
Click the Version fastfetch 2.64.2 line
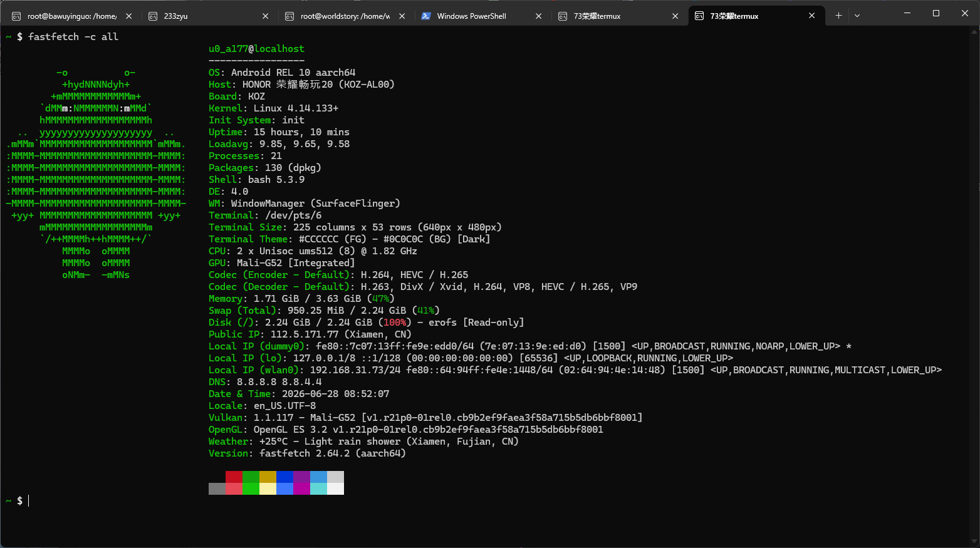307,453
